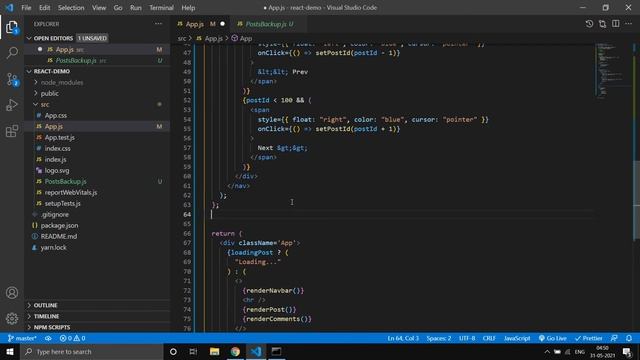Expand the NPM Scripts section
The width and height of the screenshot is (640, 360).
pyautogui.click(x=98, y=327)
